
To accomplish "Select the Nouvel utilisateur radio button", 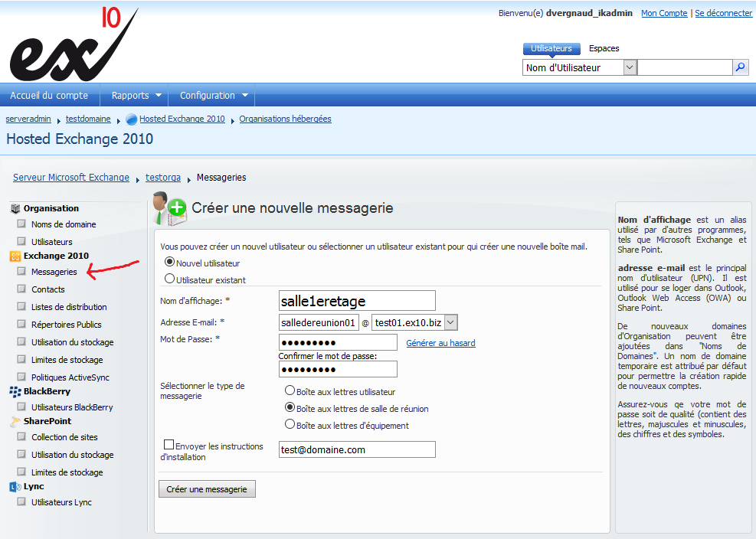I will point(169,262).
